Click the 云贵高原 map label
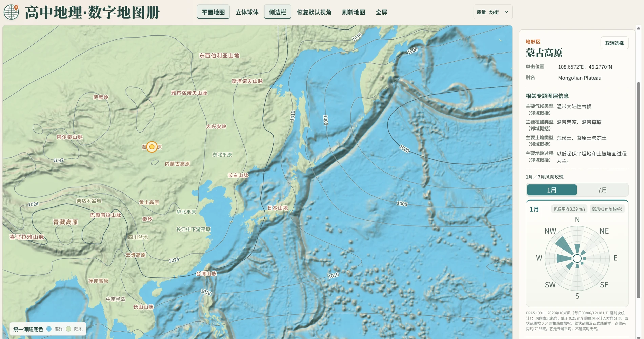 click(136, 255)
